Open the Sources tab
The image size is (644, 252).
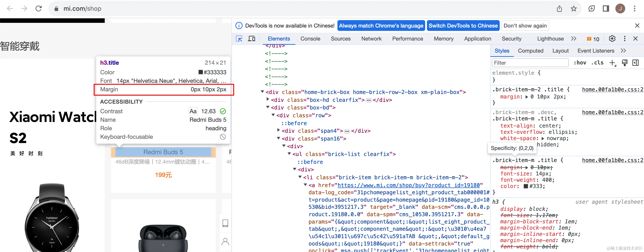pyautogui.click(x=341, y=39)
